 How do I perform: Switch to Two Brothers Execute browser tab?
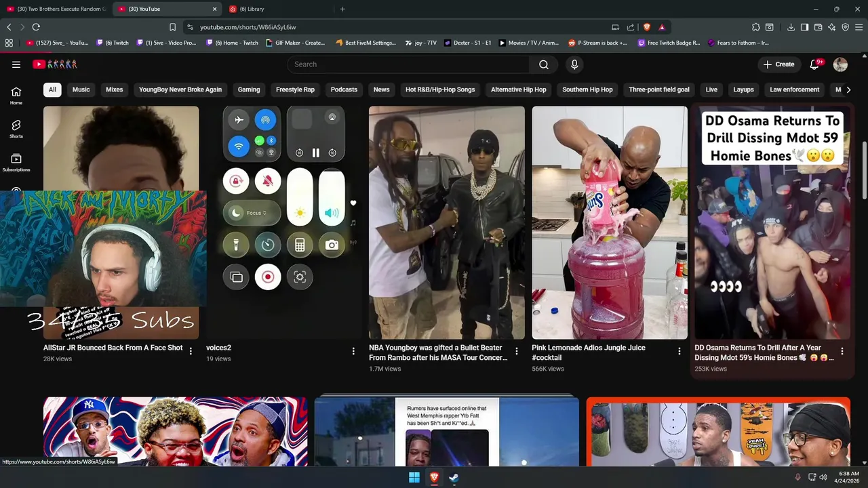56,9
